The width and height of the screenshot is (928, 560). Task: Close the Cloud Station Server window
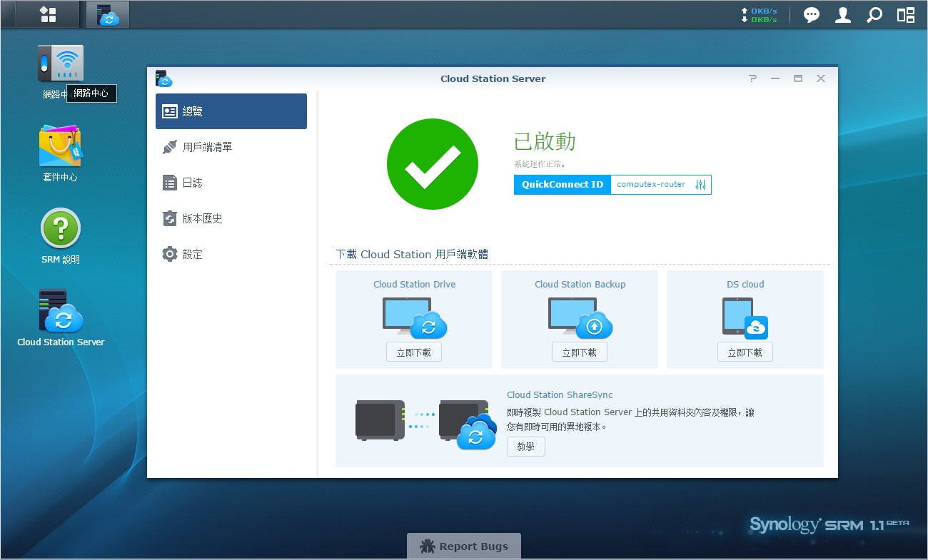point(821,78)
